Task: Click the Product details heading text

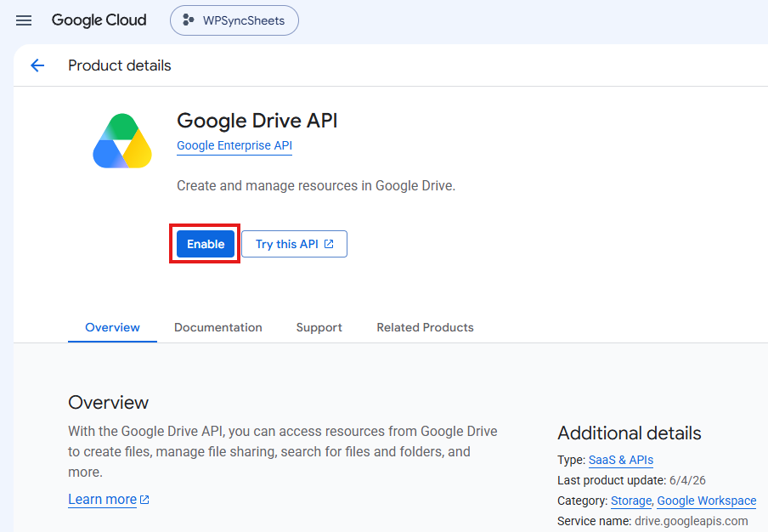Action: [x=120, y=65]
